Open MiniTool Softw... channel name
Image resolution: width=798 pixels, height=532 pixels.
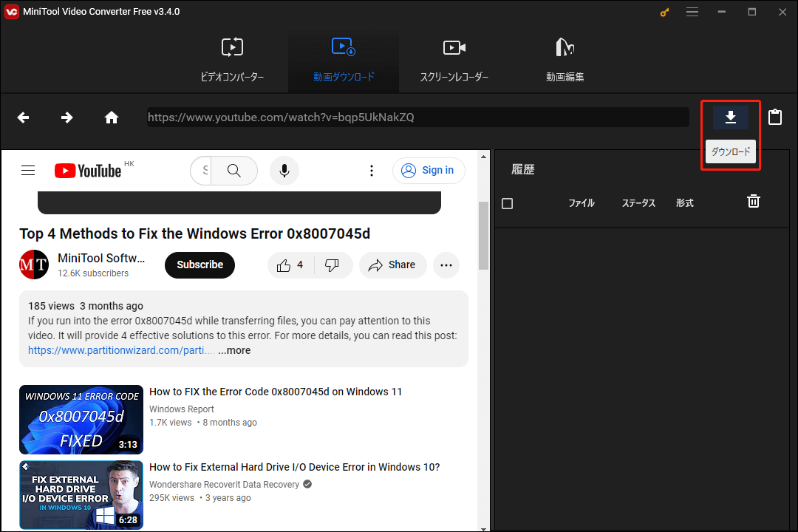click(101, 258)
